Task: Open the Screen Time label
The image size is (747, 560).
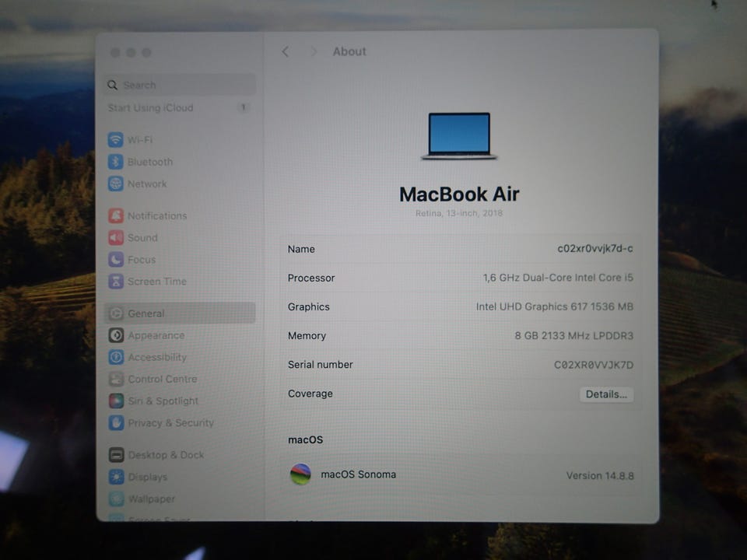Action: (157, 282)
